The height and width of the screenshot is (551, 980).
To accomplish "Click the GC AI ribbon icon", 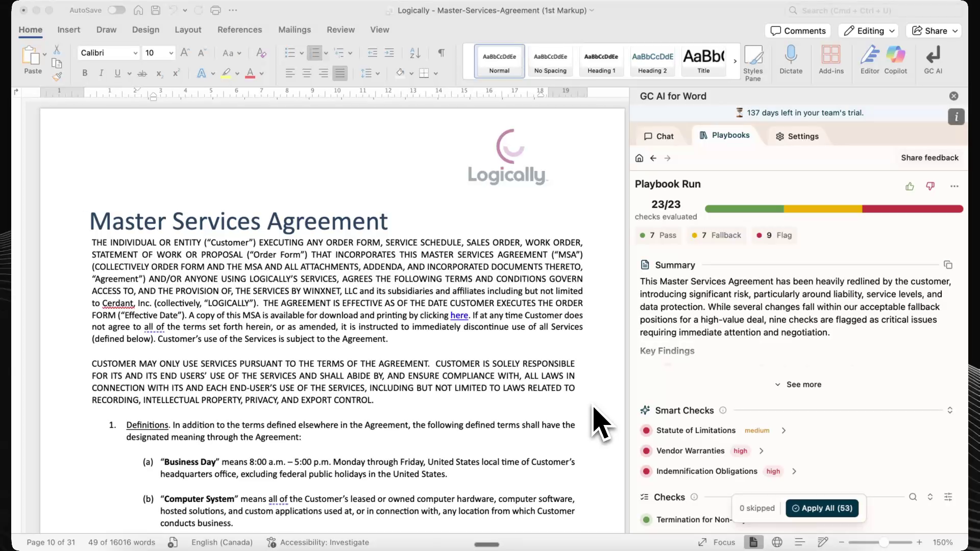I will (x=933, y=55).
